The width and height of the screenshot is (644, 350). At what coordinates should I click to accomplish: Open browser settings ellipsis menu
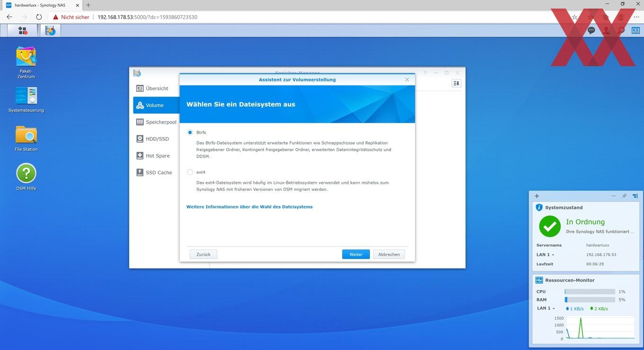(x=636, y=17)
